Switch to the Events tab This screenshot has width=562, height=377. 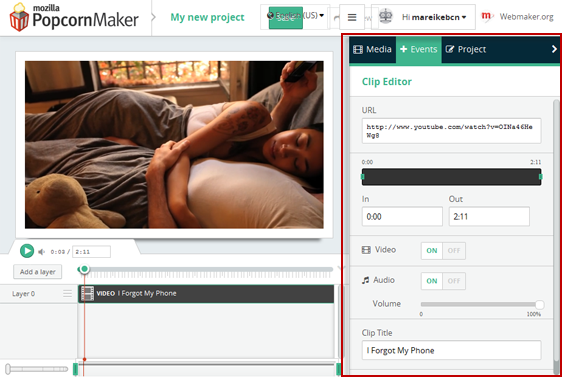[x=419, y=49]
